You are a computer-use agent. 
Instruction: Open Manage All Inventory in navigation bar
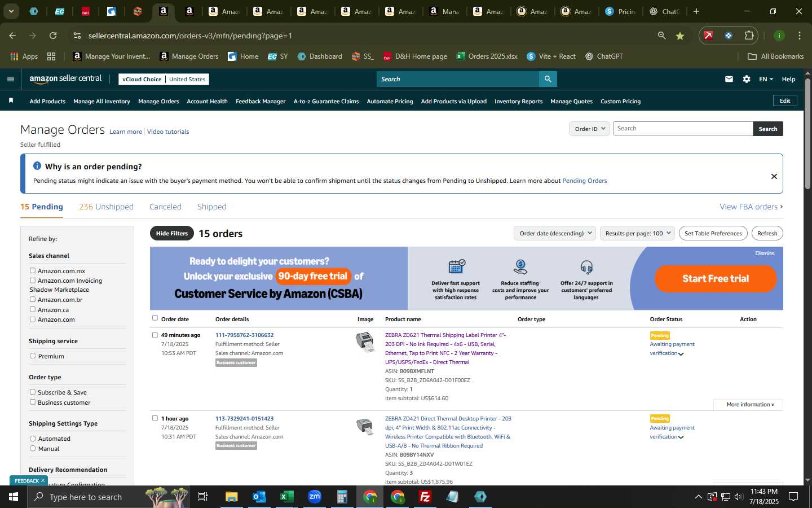[101, 101]
